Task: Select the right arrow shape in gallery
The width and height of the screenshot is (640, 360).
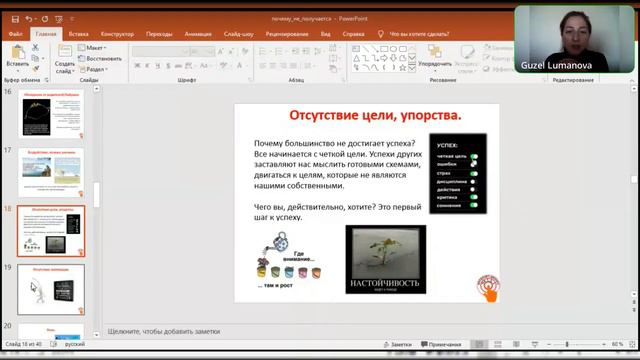Action: tap(384, 58)
